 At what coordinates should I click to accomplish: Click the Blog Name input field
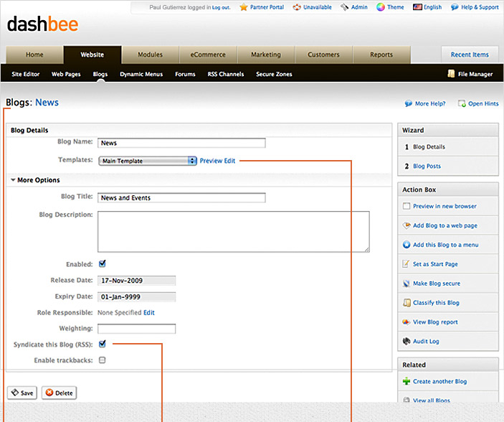pos(181,143)
